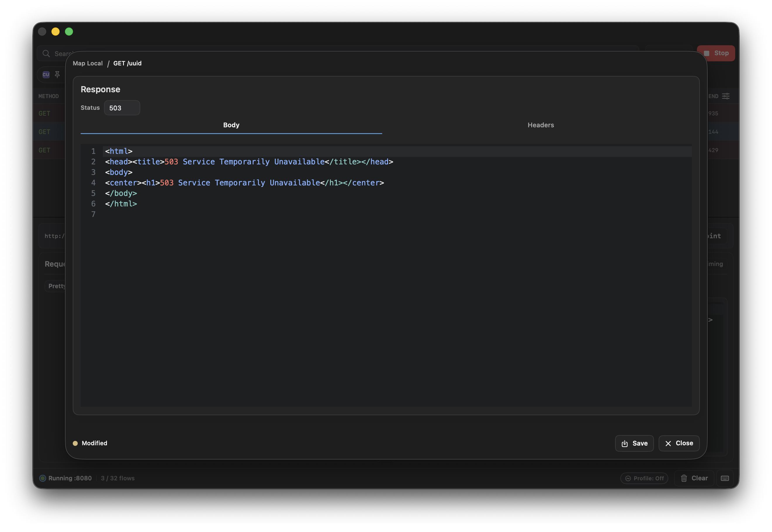The width and height of the screenshot is (772, 532).
Task: Click the CU filter badge
Action: pos(46,74)
